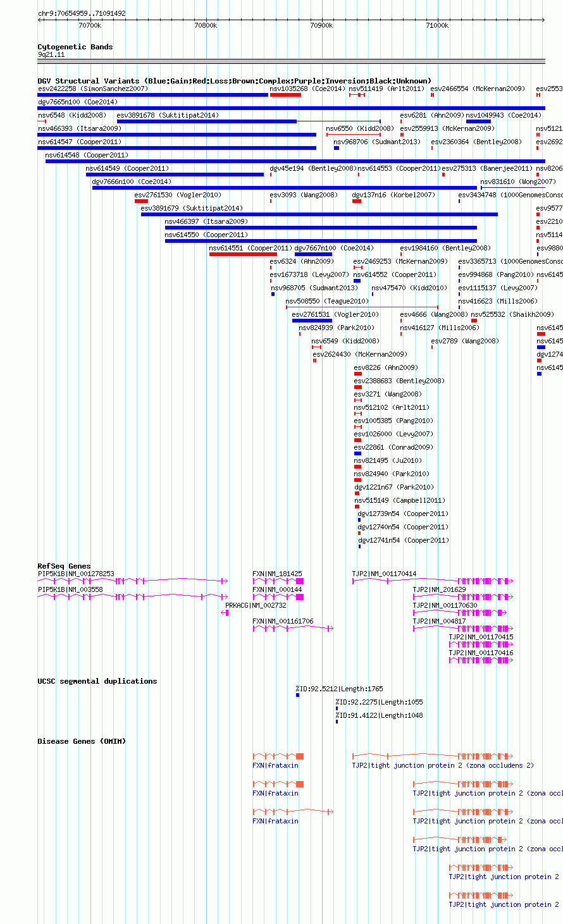Viewport: 563px width, 924px height.
Task: Click transcript TJP2|NM_001170416
Action: pos(481,653)
